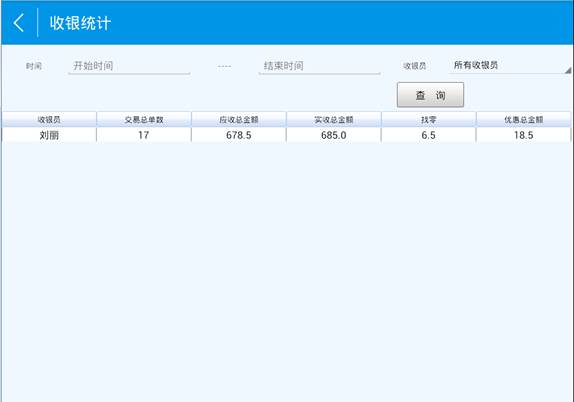This screenshot has height=402, width=574.
Task: Select the 实收总金额 column header
Action: pyautogui.click(x=333, y=119)
